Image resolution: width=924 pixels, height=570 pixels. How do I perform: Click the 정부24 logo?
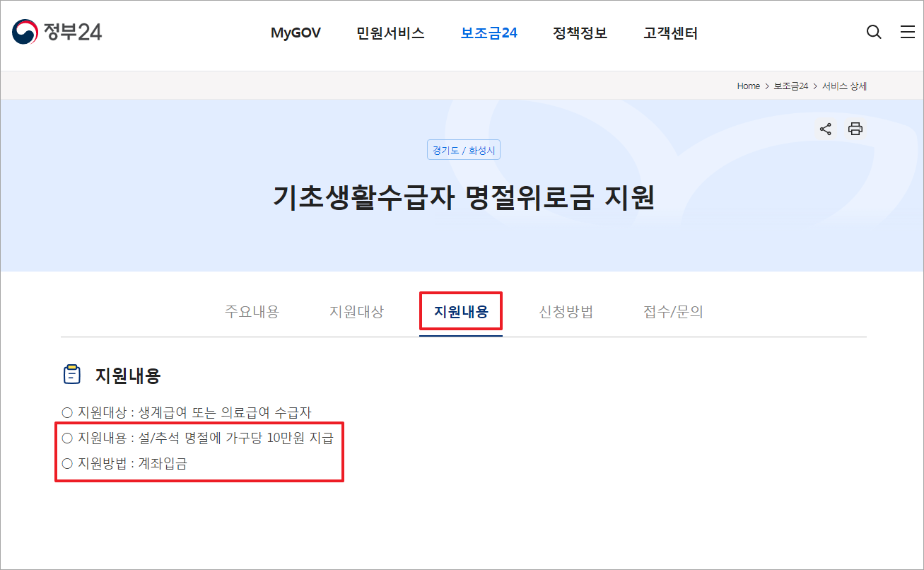coord(57,31)
